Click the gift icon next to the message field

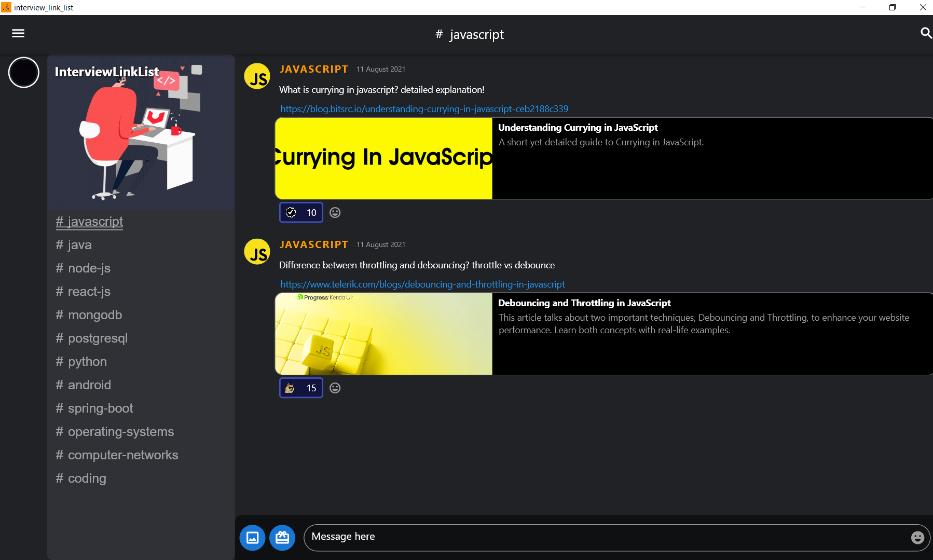tap(282, 537)
